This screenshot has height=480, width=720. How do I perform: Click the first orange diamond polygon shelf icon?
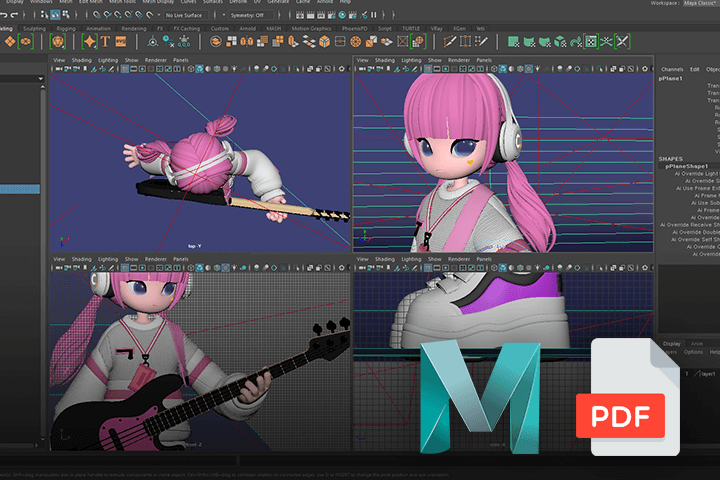tap(10, 42)
